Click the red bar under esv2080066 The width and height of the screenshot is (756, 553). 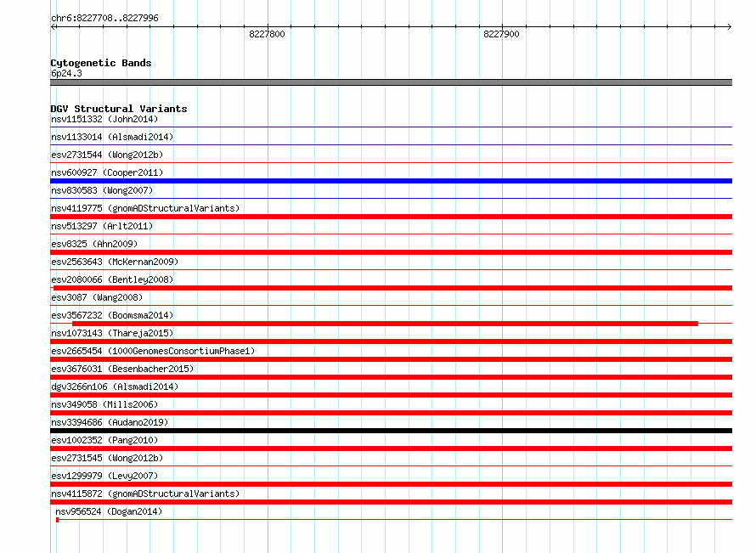392,288
